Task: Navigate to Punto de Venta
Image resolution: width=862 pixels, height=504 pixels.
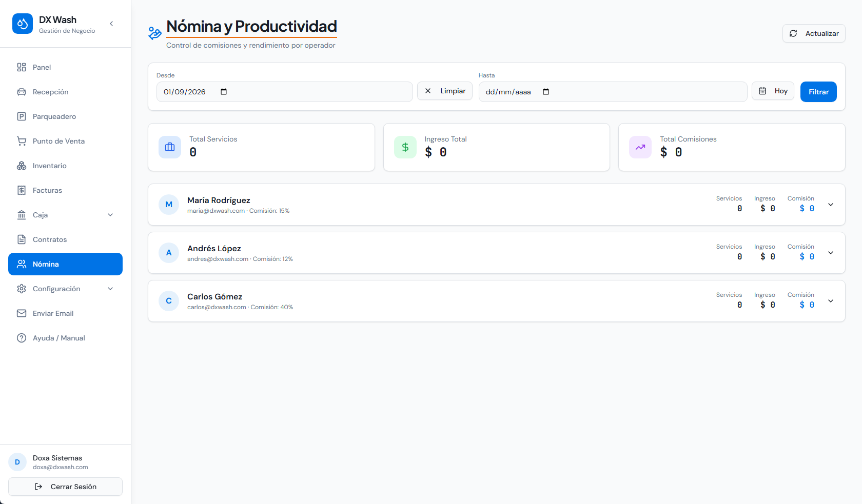Action: click(x=65, y=141)
